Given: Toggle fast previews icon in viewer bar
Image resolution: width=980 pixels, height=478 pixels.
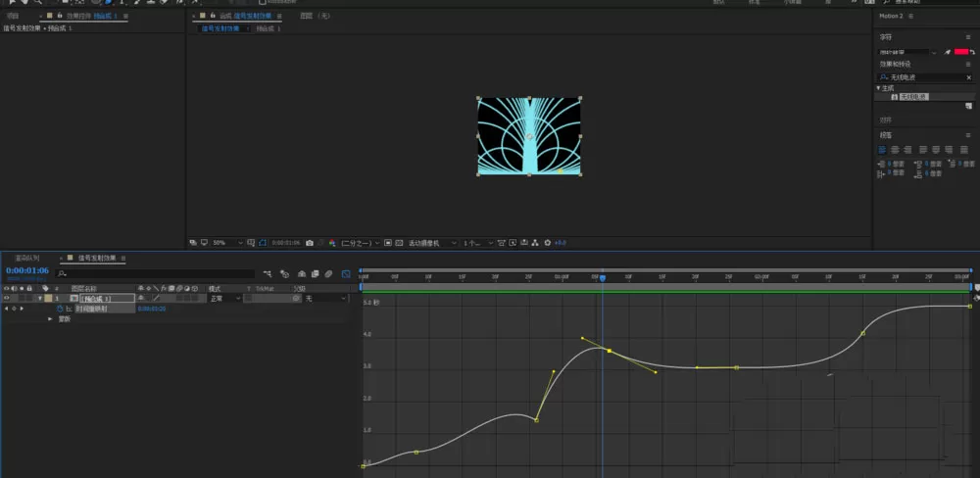Looking at the screenshot, I should pos(514,243).
